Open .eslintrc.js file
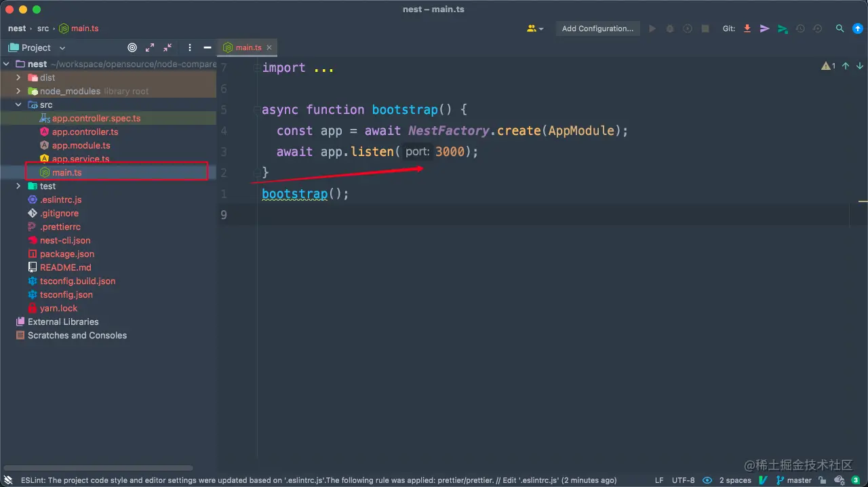 (x=60, y=199)
